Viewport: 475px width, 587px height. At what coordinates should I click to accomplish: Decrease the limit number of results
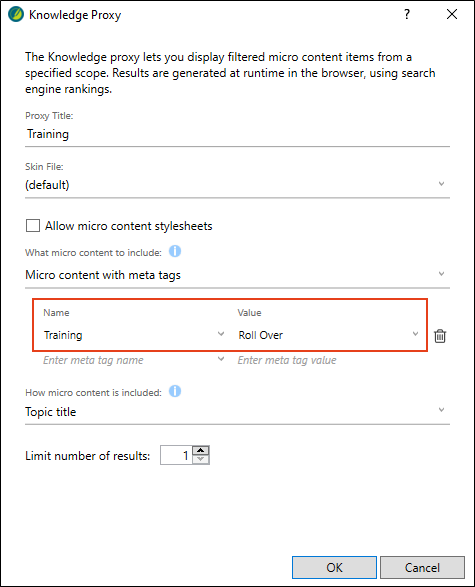point(201,460)
